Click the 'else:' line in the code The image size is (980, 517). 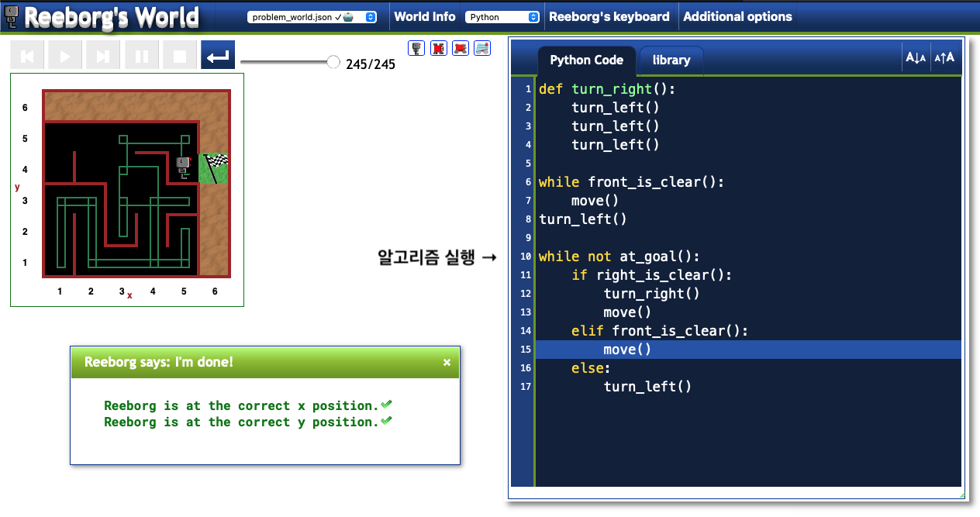coord(592,368)
